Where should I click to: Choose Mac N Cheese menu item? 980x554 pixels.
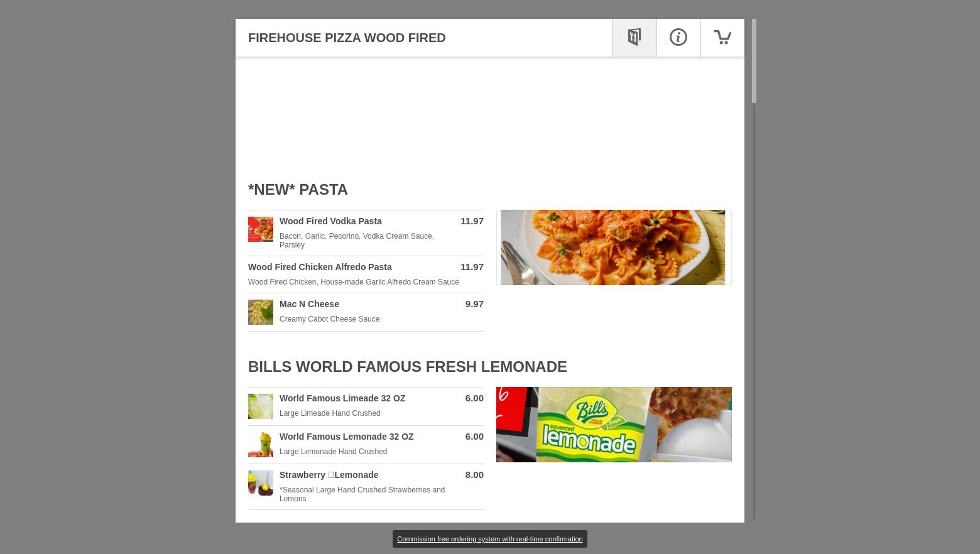(366, 312)
